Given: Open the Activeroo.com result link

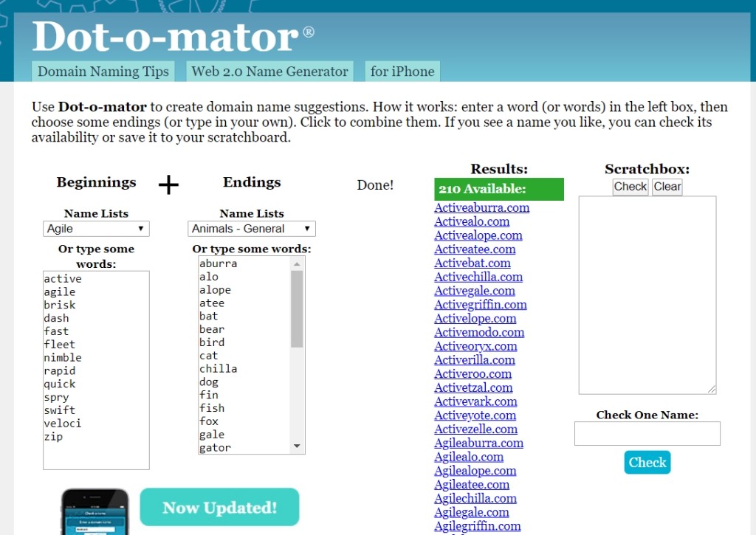Looking at the screenshot, I should coord(473,374).
